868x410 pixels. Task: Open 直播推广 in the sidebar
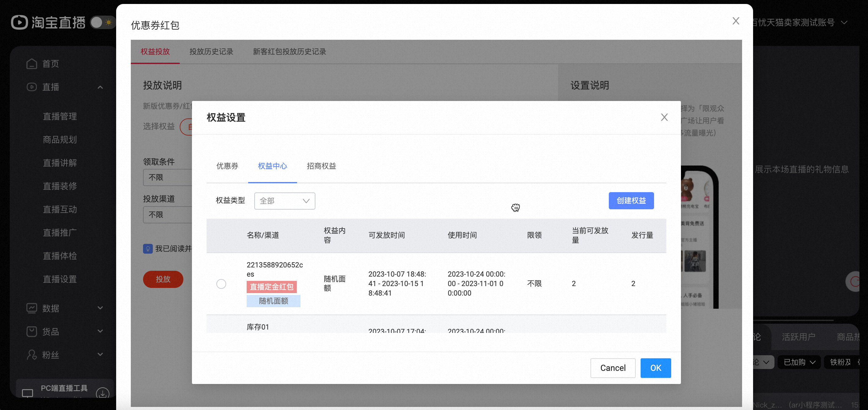60,233
